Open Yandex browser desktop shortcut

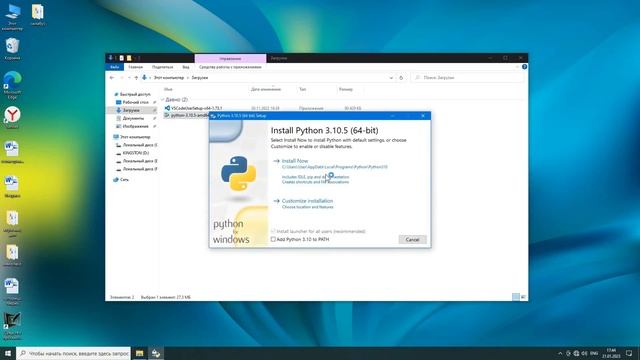[x=12, y=118]
